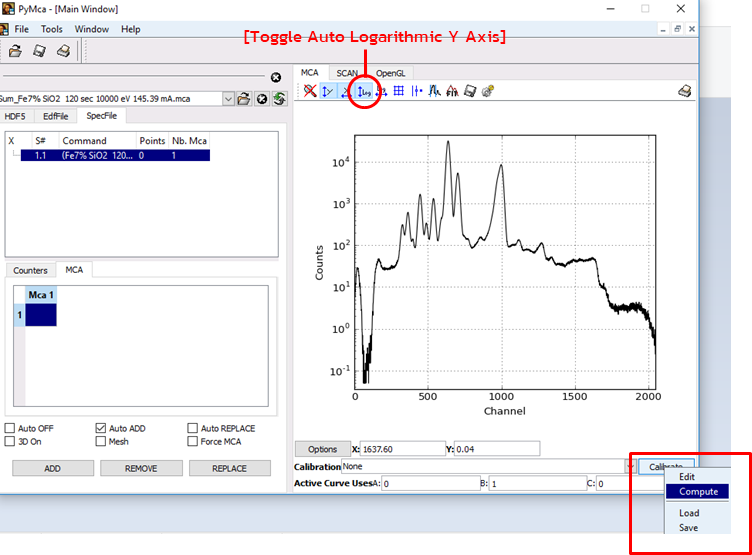The width and height of the screenshot is (752, 555).
Task: Click the green refresh source icon
Action: tap(280, 99)
